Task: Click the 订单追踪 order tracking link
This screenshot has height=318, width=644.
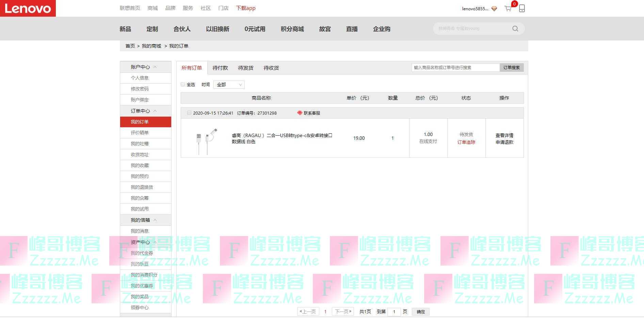Action: point(466,142)
